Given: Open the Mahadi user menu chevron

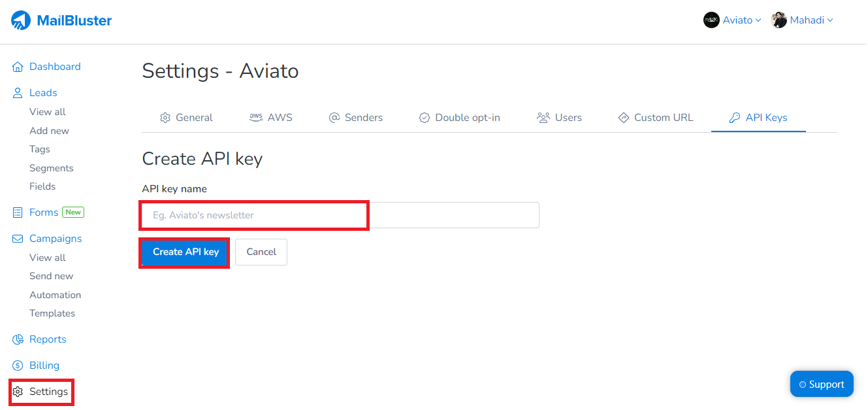Looking at the screenshot, I should 830,20.
